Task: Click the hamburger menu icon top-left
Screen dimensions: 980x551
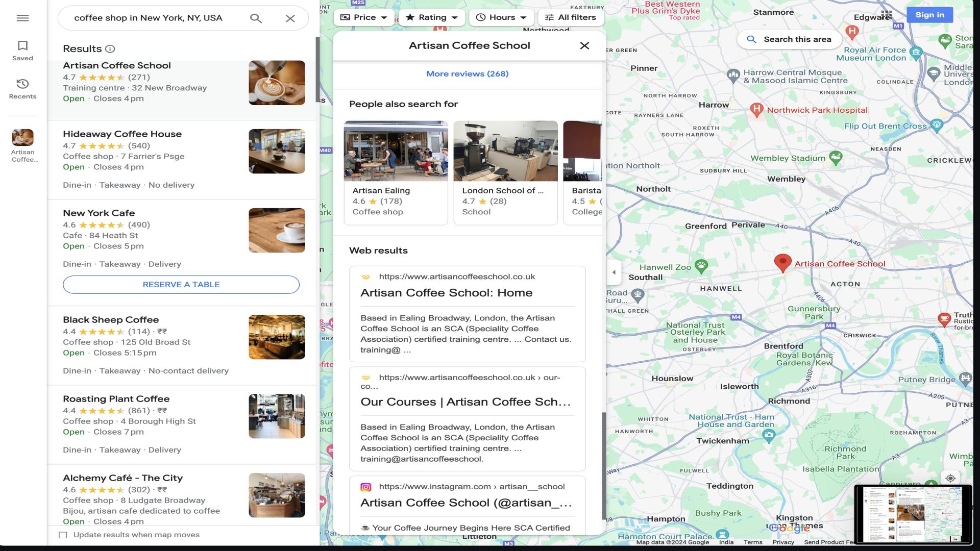Action: pyautogui.click(x=22, y=17)
